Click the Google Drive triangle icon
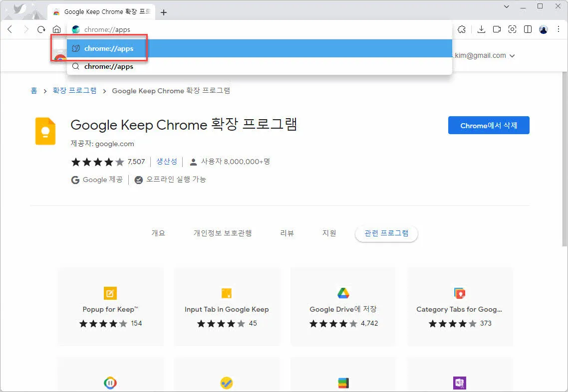568x392 pixels. coord(343,293)
